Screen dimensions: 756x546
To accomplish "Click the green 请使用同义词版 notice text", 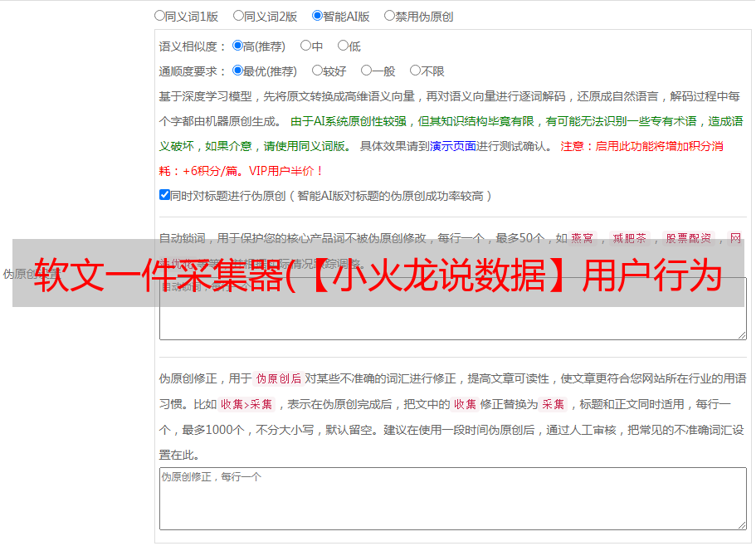I will pyautogui.click(x=308, y=146).
